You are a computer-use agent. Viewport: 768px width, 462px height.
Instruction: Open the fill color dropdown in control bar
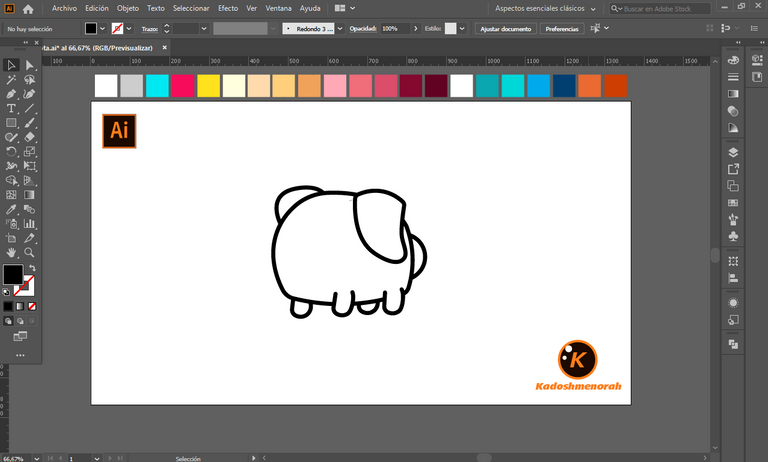pos(102,28)
